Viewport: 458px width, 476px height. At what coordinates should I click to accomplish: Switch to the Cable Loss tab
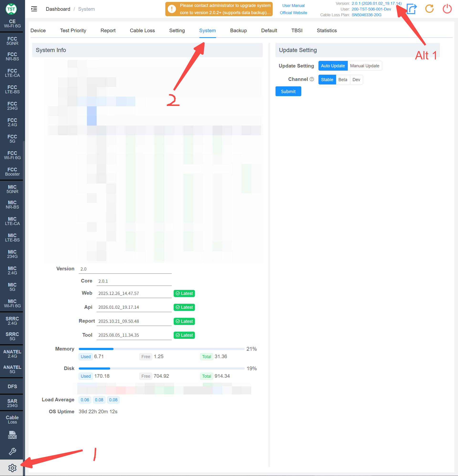pyautogui.click(x=142, y=31)
